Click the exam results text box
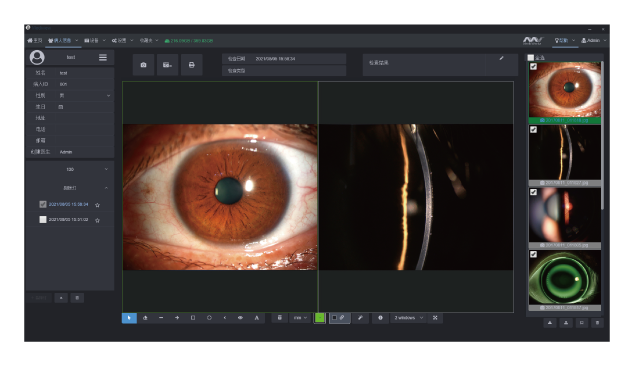 [x=440, y=65]
